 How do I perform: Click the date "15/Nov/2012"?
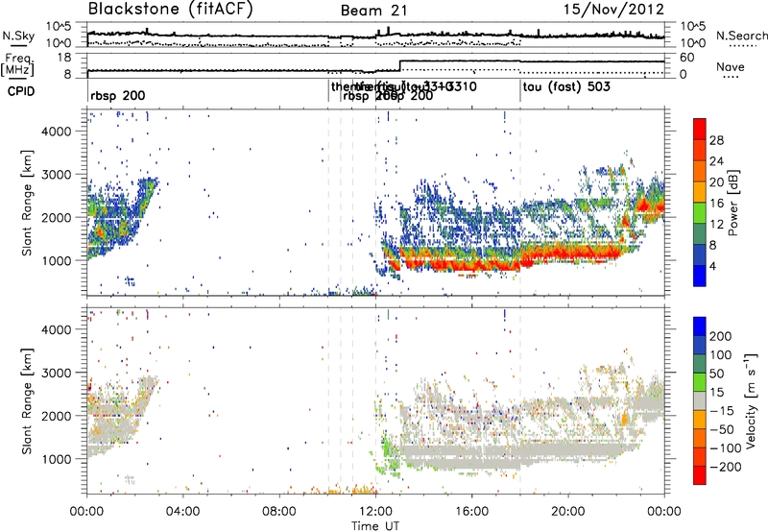tap(613, 9)
